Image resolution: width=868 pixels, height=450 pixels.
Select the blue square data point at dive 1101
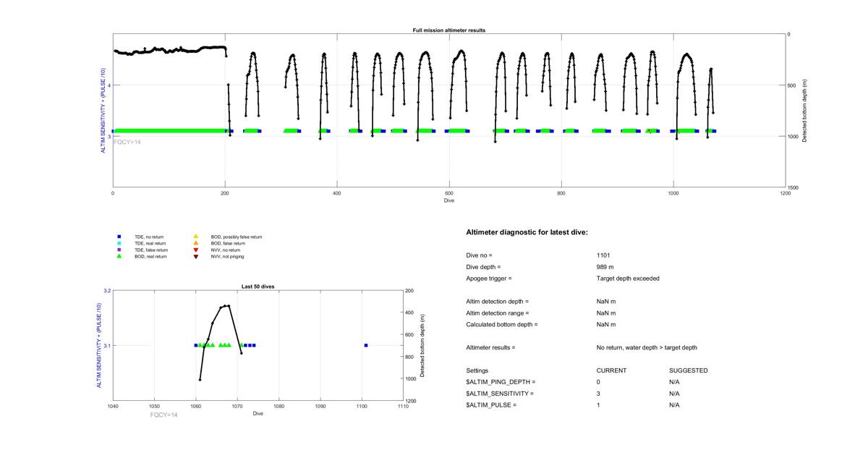pyautogui.click(x=366, y=345)
